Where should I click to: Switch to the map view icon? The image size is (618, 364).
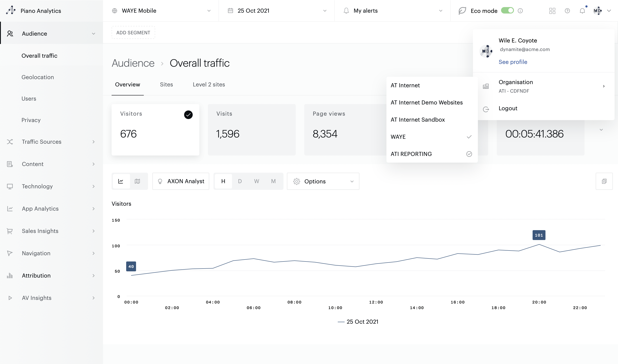[x=137, y=181]
